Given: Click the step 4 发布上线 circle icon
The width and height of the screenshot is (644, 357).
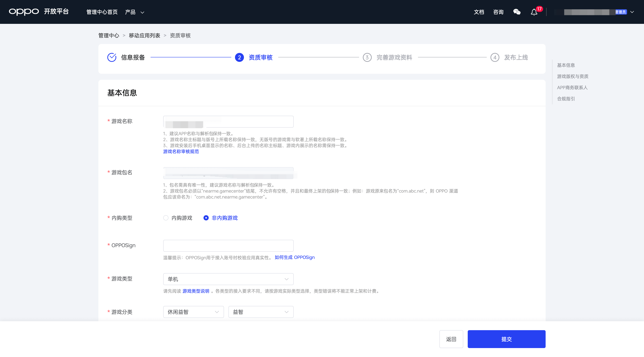Looking at the screenshot, I should coord(495,57).
